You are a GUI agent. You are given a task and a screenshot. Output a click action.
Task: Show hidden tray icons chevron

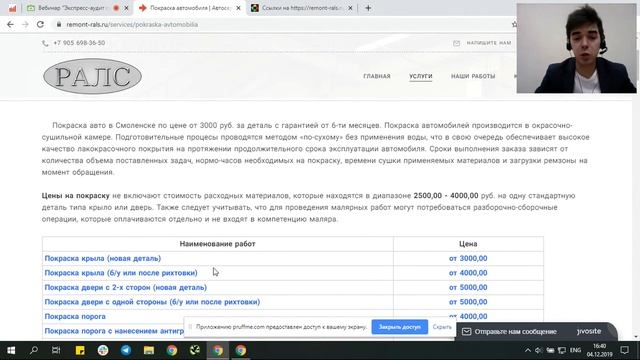click(527, 350)
